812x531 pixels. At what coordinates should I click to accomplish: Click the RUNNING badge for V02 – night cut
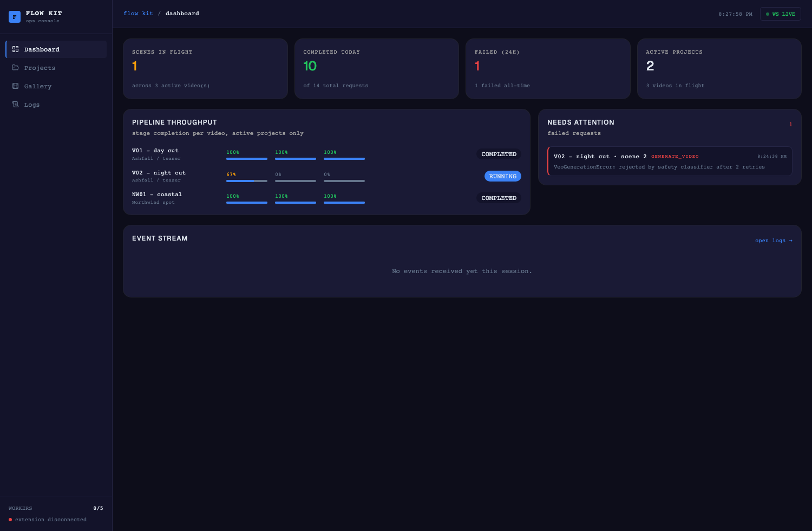502,176
